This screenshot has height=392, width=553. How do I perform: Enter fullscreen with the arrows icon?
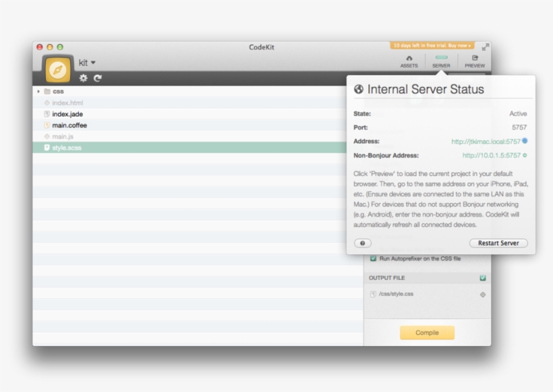click(486, 47)
